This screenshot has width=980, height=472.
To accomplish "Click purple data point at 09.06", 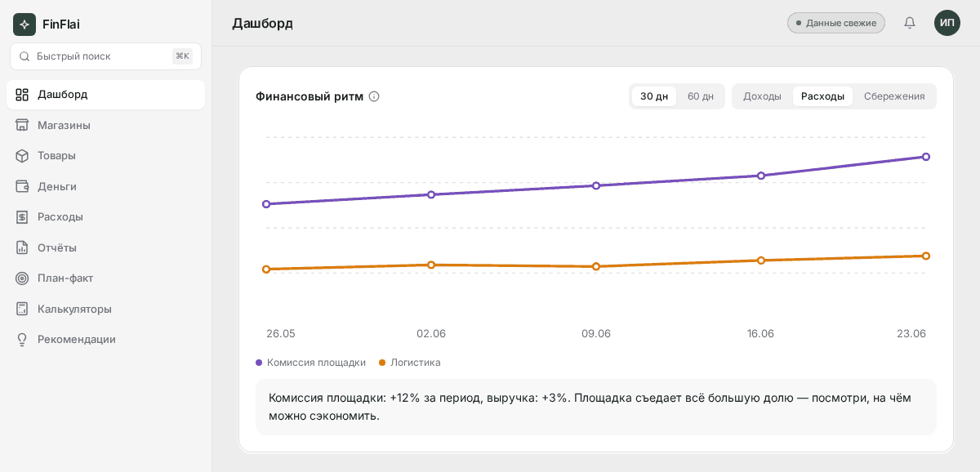I will tap(596, 185).
